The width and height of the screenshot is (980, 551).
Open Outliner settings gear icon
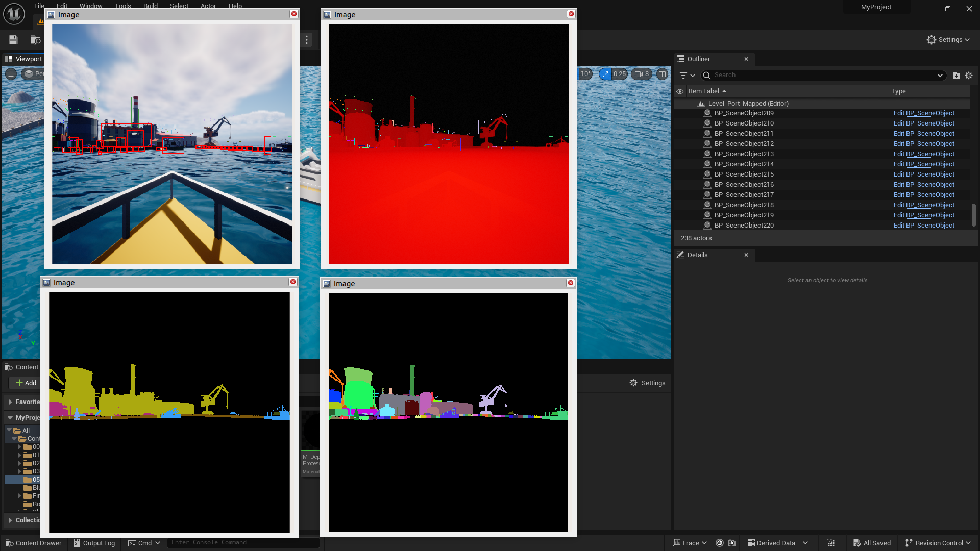point(969,75)
